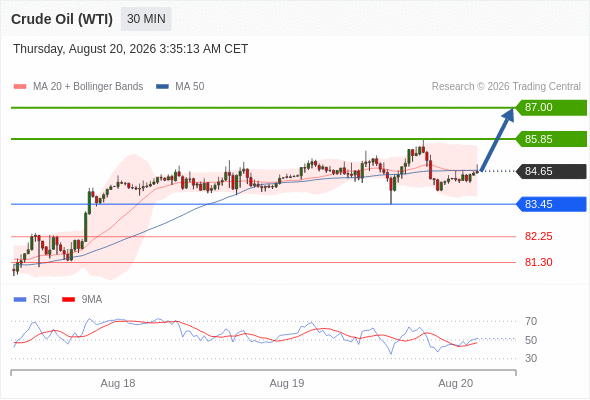
Task: Click the 82.25 red support label
Action: point(538,236)
